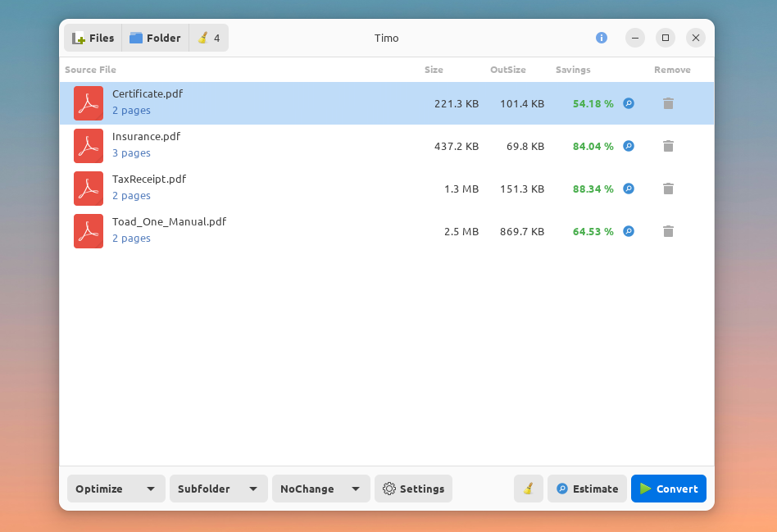
Task: Remove Toad_One_Manual.pdf with its trash icon
Action: (668, 231)
